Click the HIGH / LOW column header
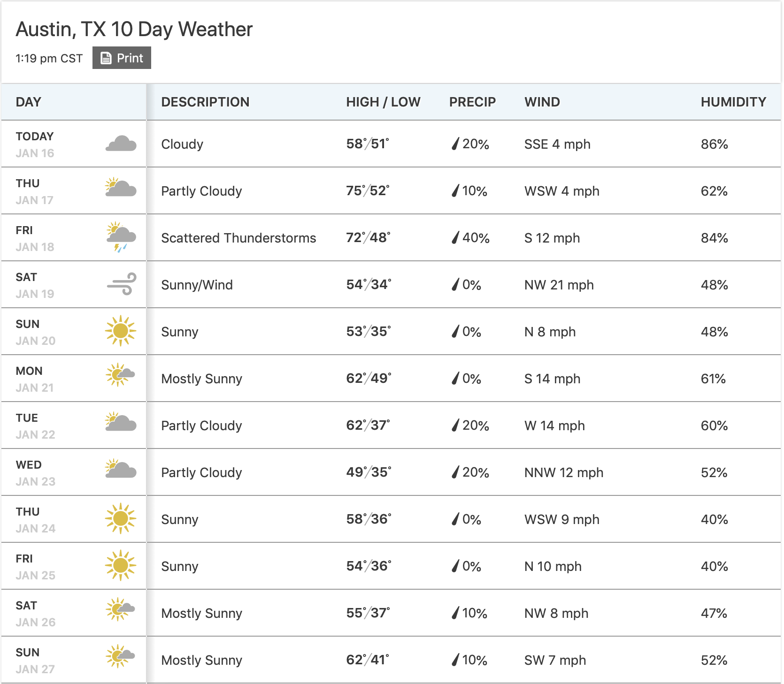 coord(383,102)
